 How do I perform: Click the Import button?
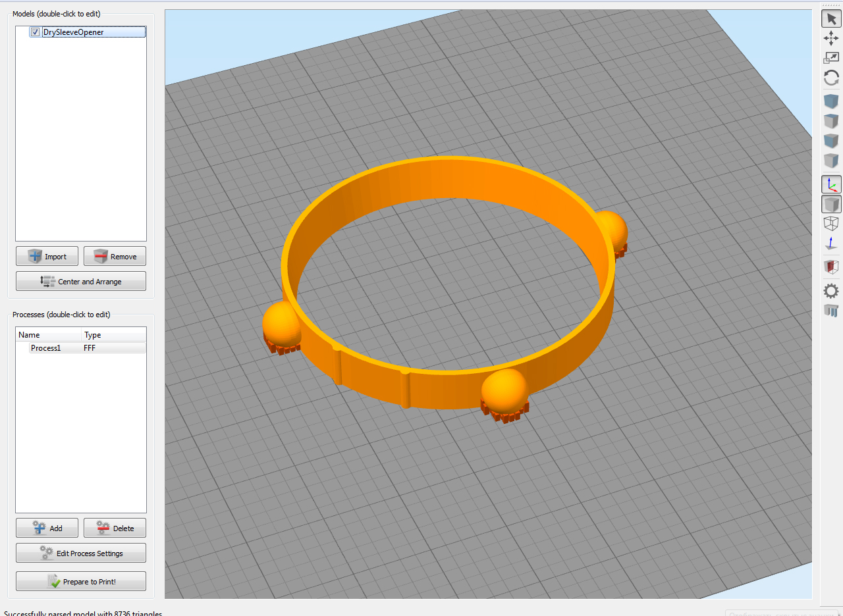47,257
